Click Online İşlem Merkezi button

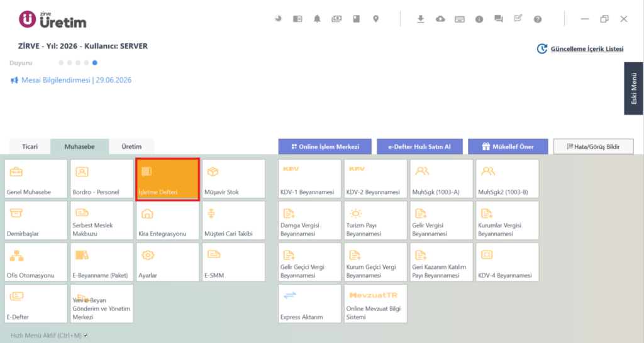tap(325, 146)
